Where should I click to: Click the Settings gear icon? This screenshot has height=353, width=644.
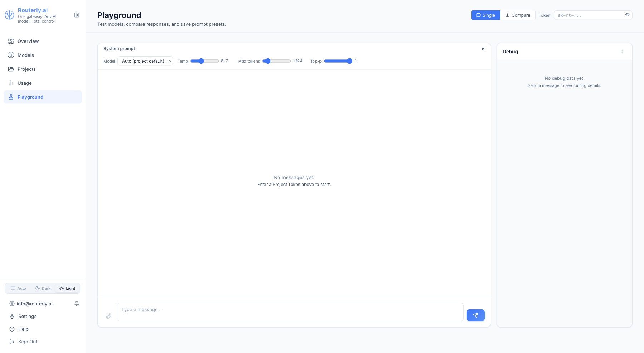[x=12, y=316]
